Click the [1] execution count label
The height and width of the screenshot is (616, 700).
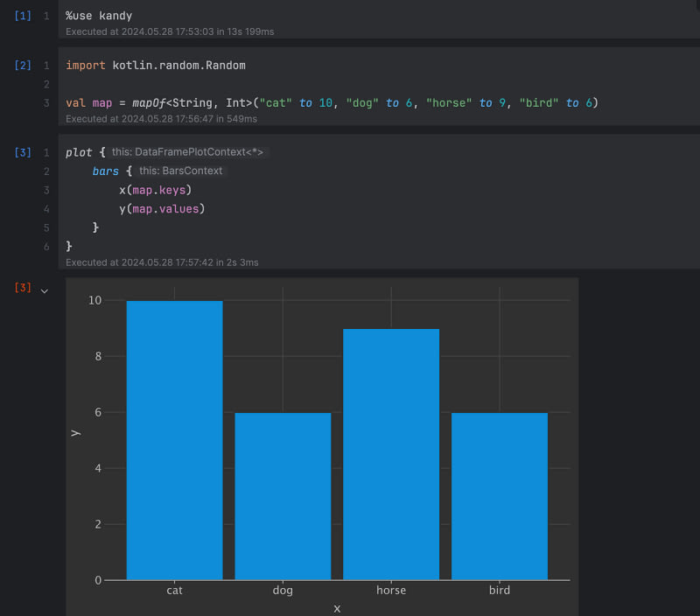(x=23, y=16)
